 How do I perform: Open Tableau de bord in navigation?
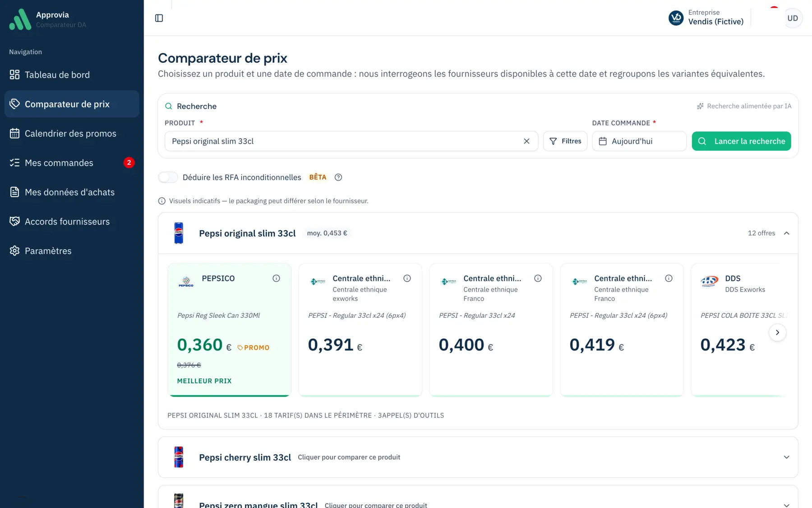[72, 75]
